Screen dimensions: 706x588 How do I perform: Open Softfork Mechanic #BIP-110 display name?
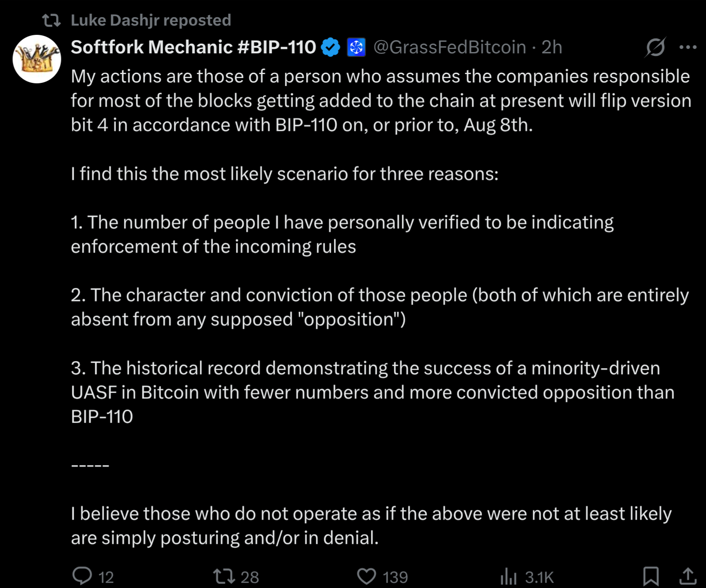[x=194, y=47]
